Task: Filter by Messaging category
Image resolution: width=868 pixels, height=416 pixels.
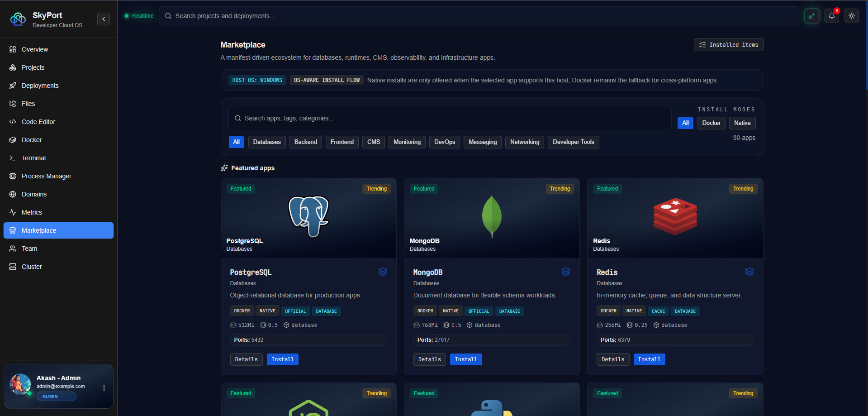Action: tap(483, 142)
